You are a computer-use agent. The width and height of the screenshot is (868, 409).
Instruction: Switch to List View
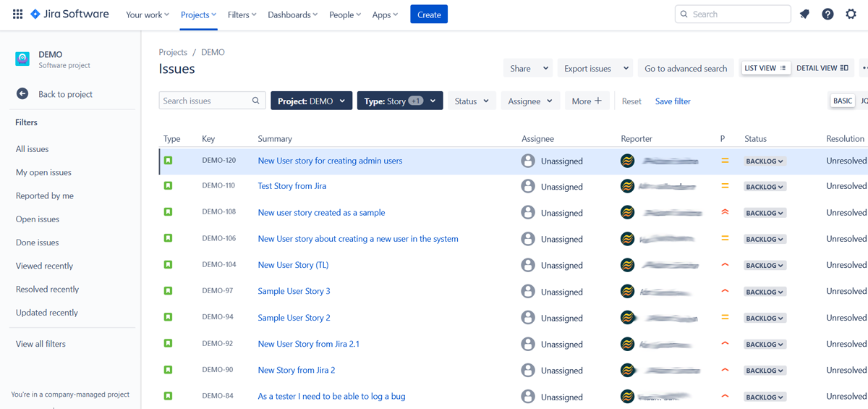click(765, 68)
